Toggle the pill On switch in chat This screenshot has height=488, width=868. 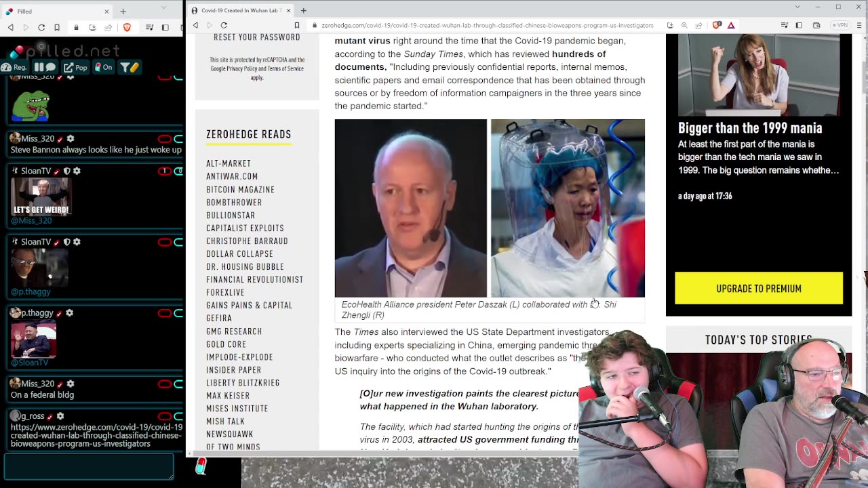(x=103, y=67)
